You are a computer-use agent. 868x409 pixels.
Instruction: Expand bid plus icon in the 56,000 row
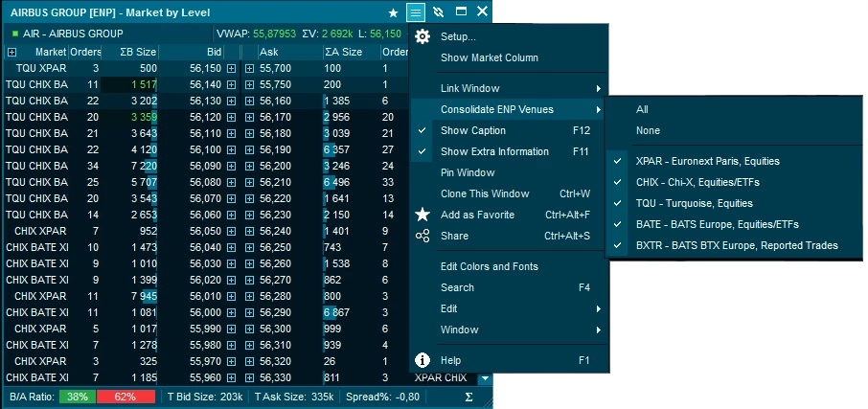click(232, 312)
